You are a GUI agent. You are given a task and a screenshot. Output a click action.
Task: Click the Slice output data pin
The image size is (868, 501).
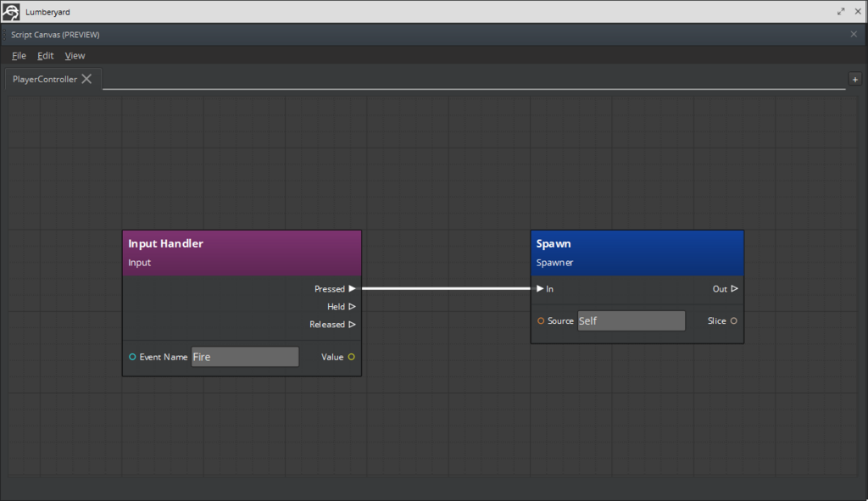(734, 320)
